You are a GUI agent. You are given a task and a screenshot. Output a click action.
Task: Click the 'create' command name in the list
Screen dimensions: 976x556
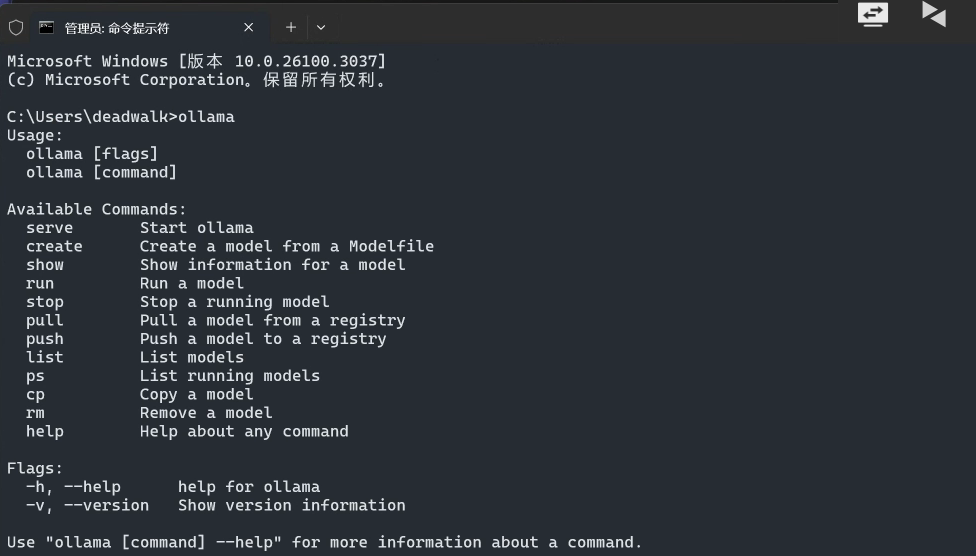55,247
